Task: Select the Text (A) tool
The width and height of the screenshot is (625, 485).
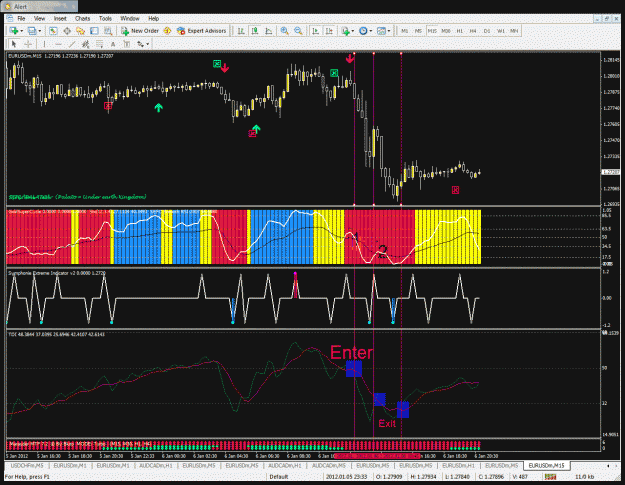Action: pos(113,44)
